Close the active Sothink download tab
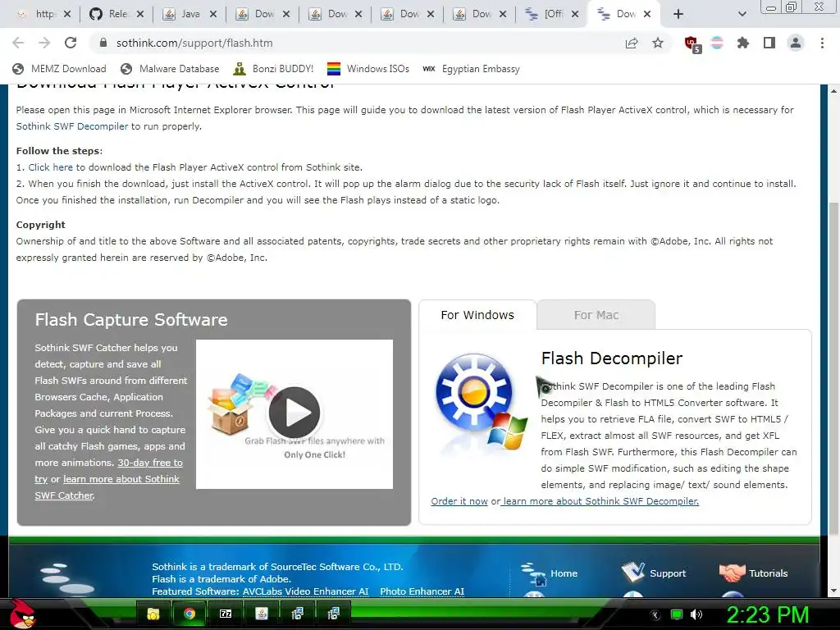 [647, 14]
